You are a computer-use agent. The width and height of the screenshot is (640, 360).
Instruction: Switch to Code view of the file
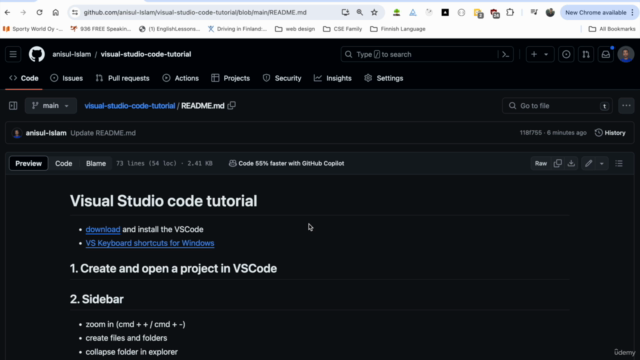click(x=64, y=163)
